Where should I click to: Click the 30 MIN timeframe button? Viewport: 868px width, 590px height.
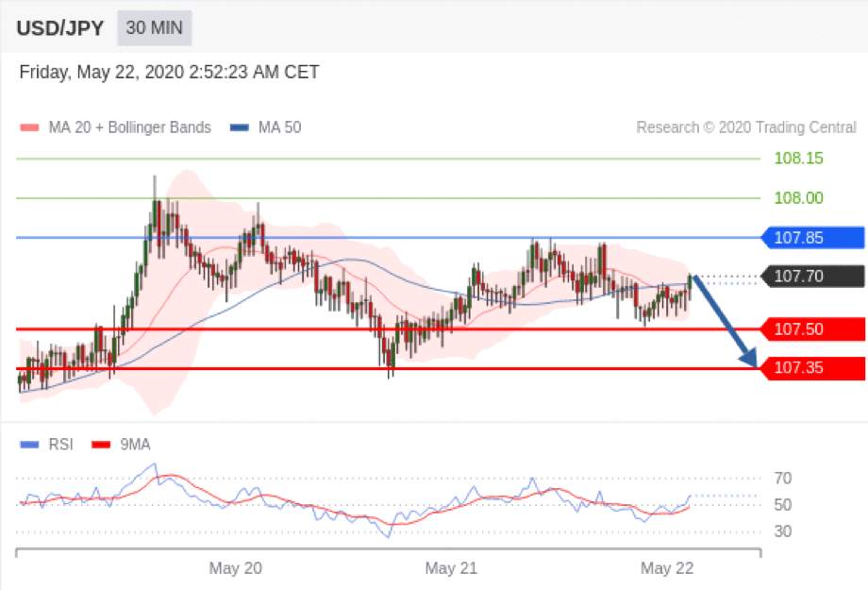tap(154, 27)
